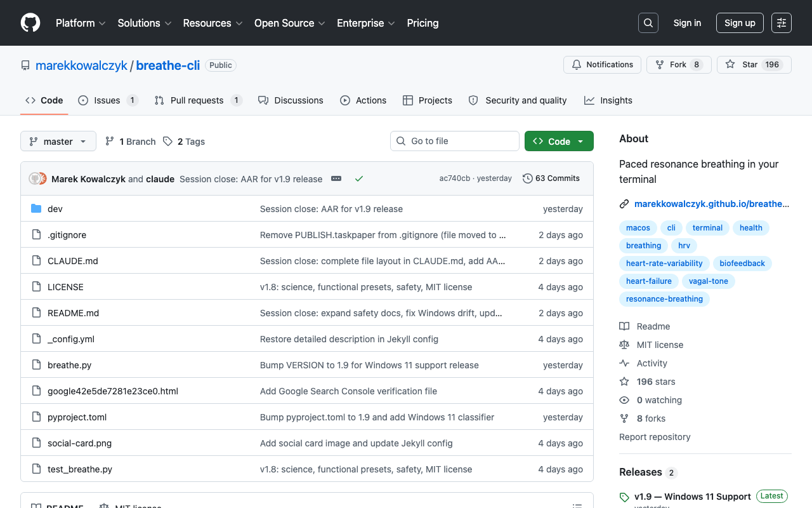This screenshot has height=508, width=812.
Task: Click the green checkmark status icon
Action: point(359,178)
